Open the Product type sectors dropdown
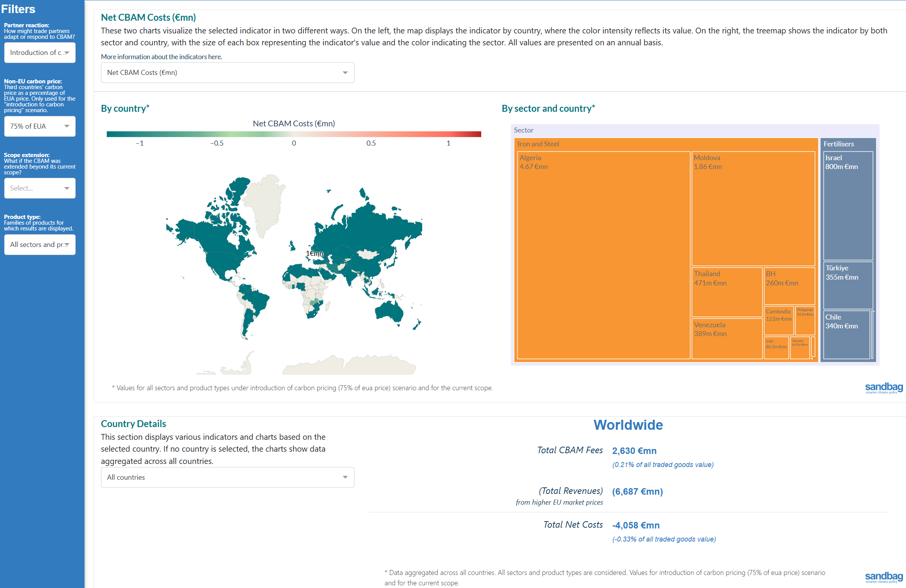906x588 pixels. coord(40,245)
